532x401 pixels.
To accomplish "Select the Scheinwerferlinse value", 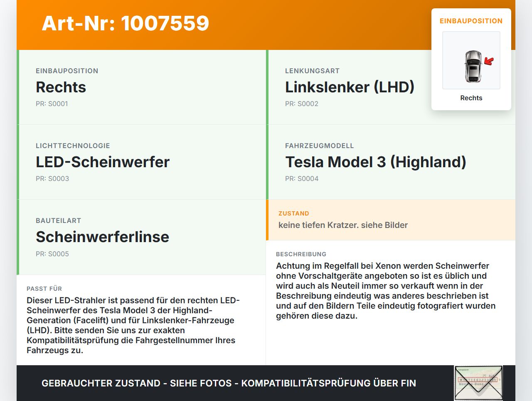I will point(103,237).
